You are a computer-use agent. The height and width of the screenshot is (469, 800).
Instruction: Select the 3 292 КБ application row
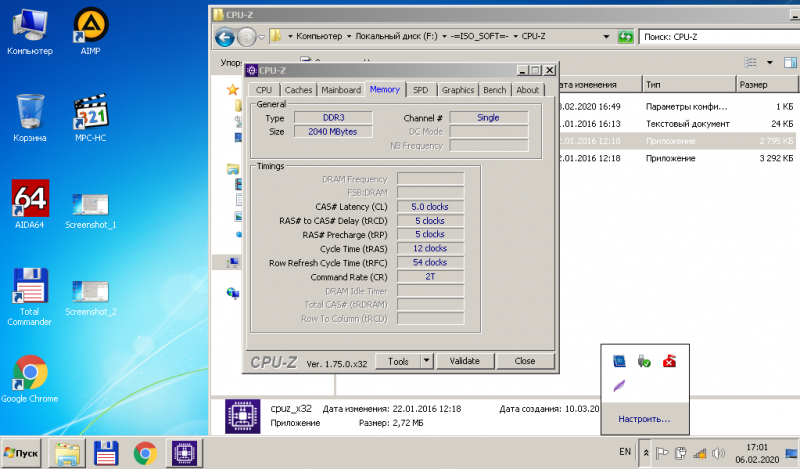tap(676, 158)
